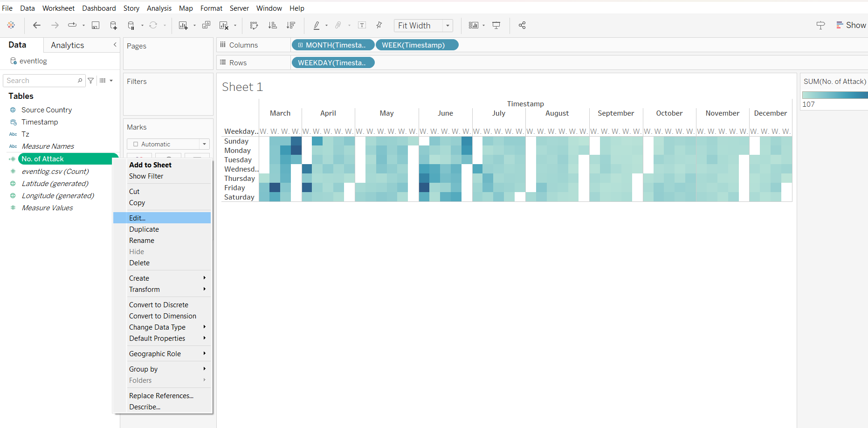
Task: Click the Swap Rows and Columns icon
Action: click(x=254, y=26)
